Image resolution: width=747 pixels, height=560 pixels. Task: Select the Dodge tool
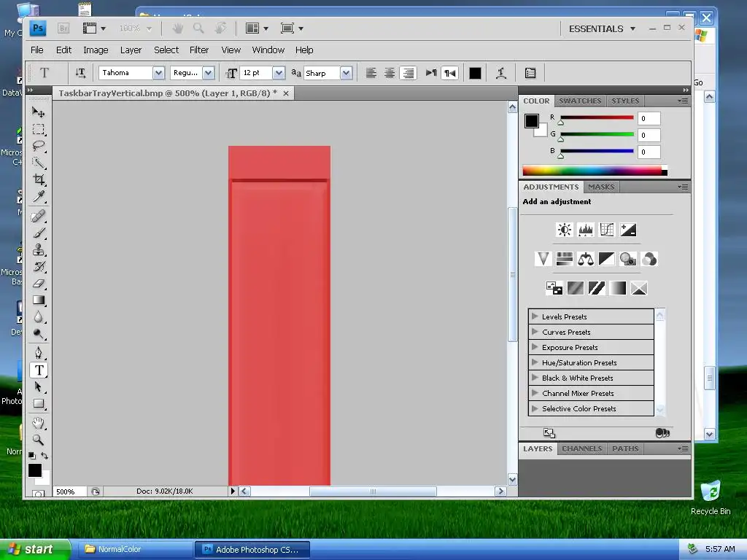(38, 333)
